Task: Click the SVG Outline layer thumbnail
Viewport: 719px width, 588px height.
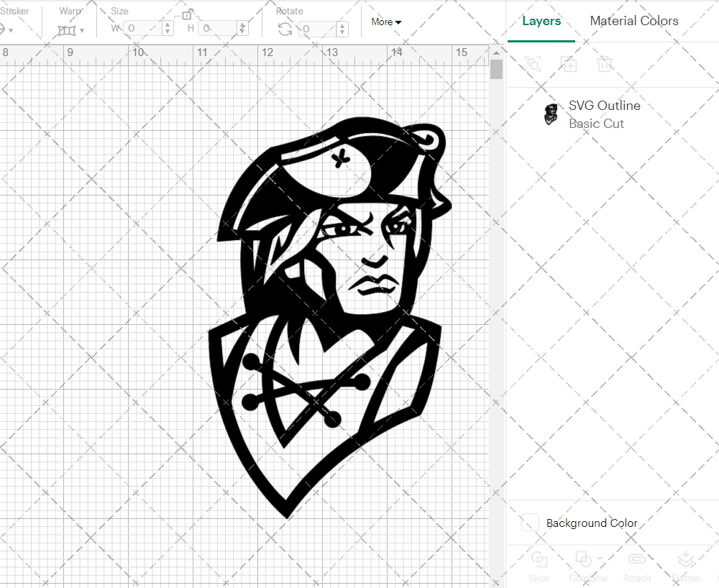Action: [x=551, y=114]
